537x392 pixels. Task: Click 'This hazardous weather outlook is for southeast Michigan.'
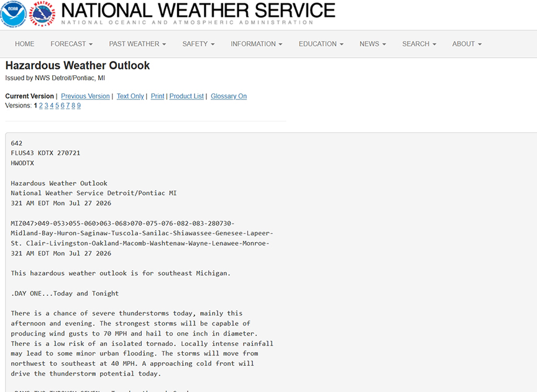point(121,273)
